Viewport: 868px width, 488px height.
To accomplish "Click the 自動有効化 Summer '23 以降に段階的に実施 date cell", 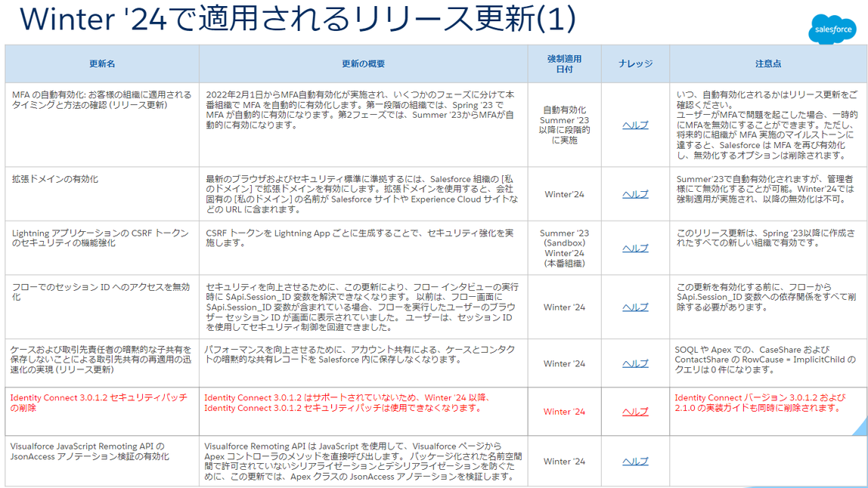I will [x=564, y=125].
